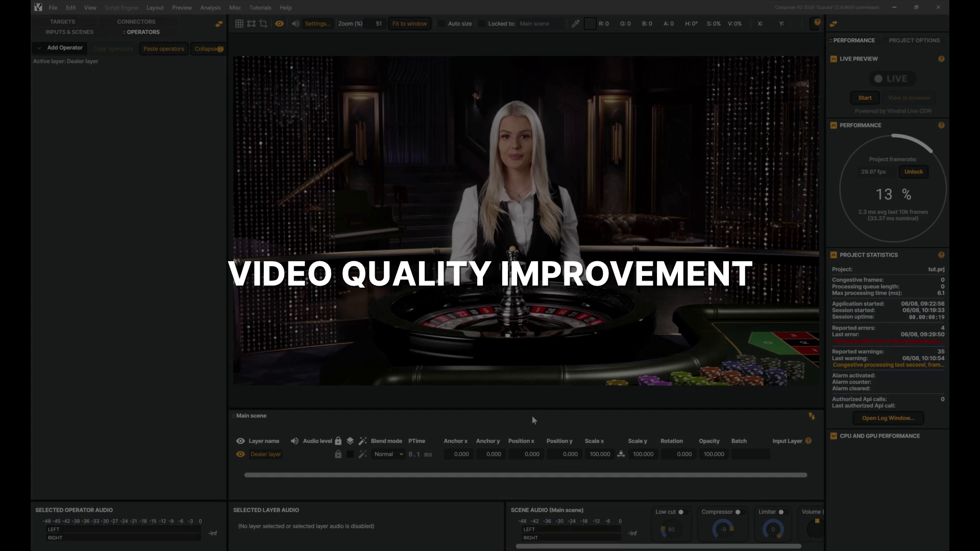This screenshot has height=551, width=980.
Task: Toggle the Dealer layer stack checkbox
Action: coord(350,454)
